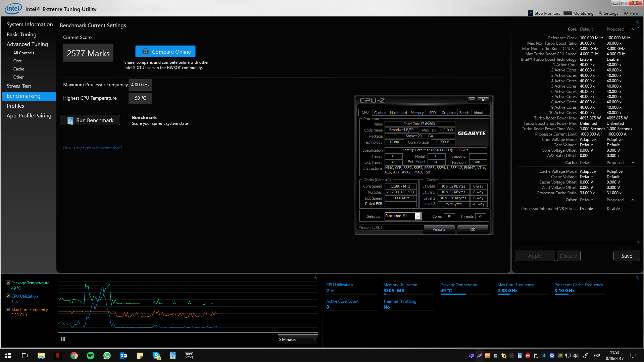Open Outlook from the taskbar
The width and height of the screenshot is (644, 362).
(x=123, y=355)
